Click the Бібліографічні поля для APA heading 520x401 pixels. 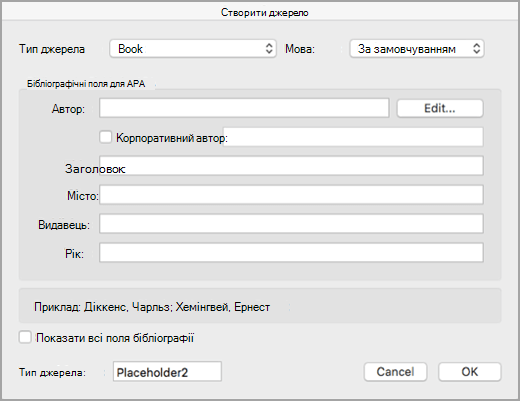tap(86, 83)
